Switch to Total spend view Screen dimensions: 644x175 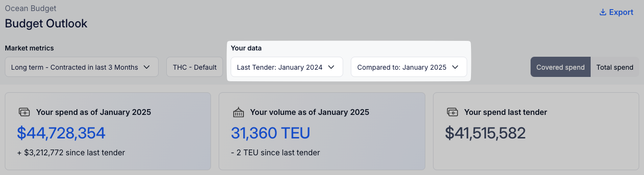click(615, 67)
